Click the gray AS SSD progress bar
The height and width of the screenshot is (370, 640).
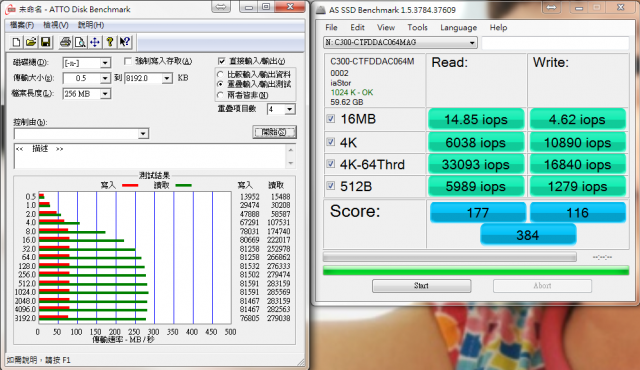(x=450, y=257)
